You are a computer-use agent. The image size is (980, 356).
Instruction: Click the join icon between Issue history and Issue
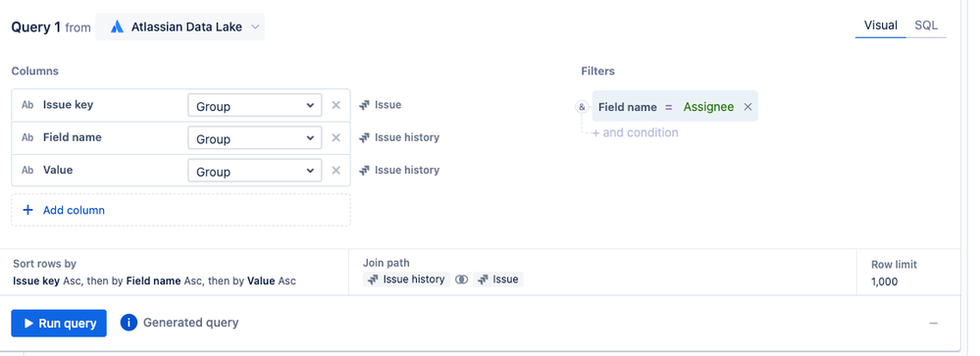tap(461, 280)
